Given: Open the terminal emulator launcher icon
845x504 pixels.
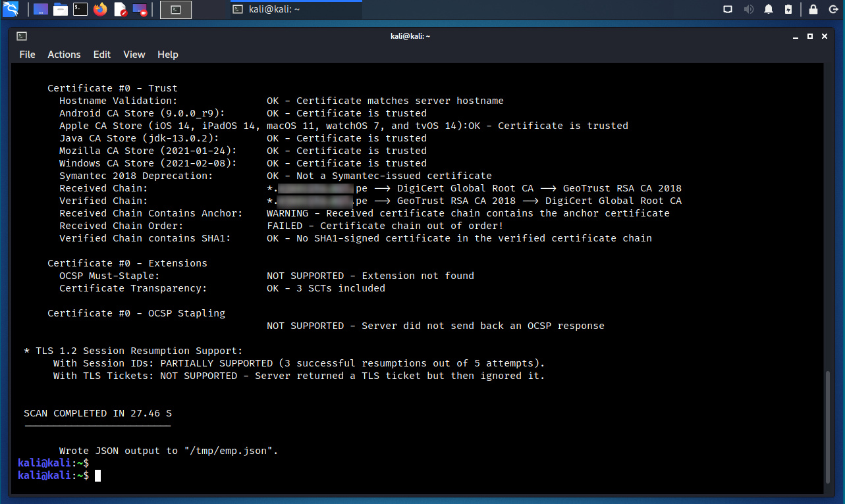Looking at the screenshot, I should [80, 9].
